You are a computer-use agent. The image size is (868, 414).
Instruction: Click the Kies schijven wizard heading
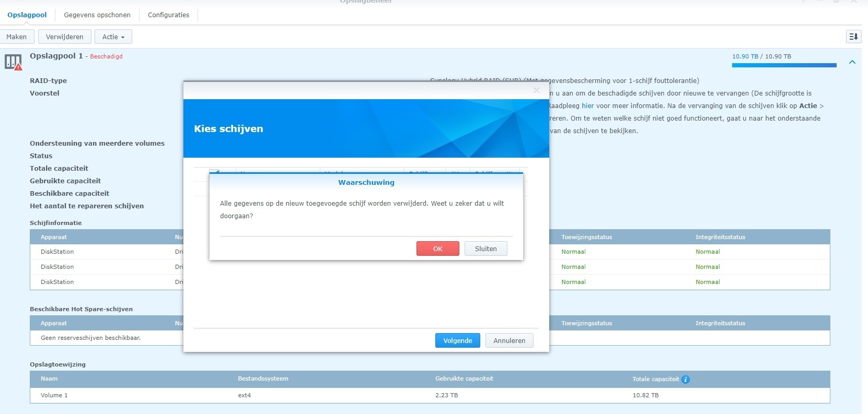228,128
